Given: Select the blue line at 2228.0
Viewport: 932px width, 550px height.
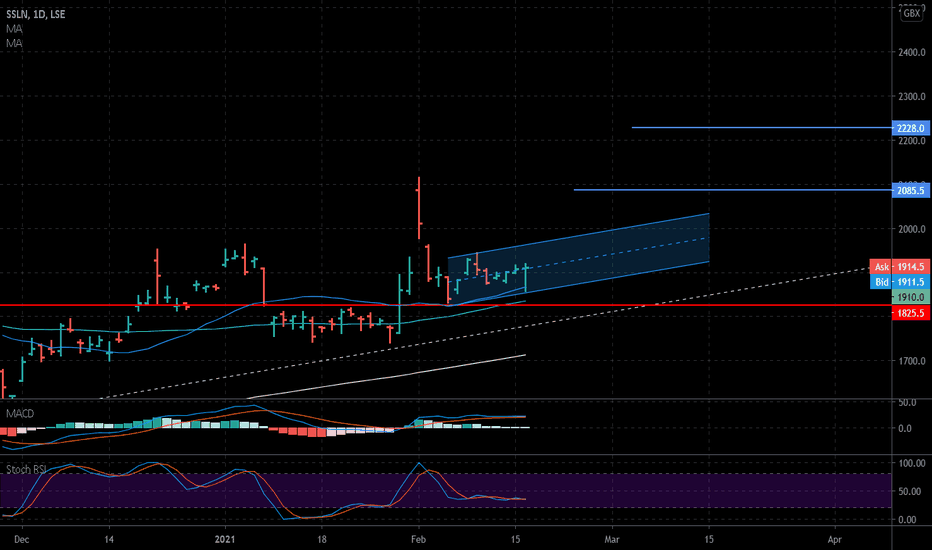Looking at the screenshot, I should click(761, 127).
